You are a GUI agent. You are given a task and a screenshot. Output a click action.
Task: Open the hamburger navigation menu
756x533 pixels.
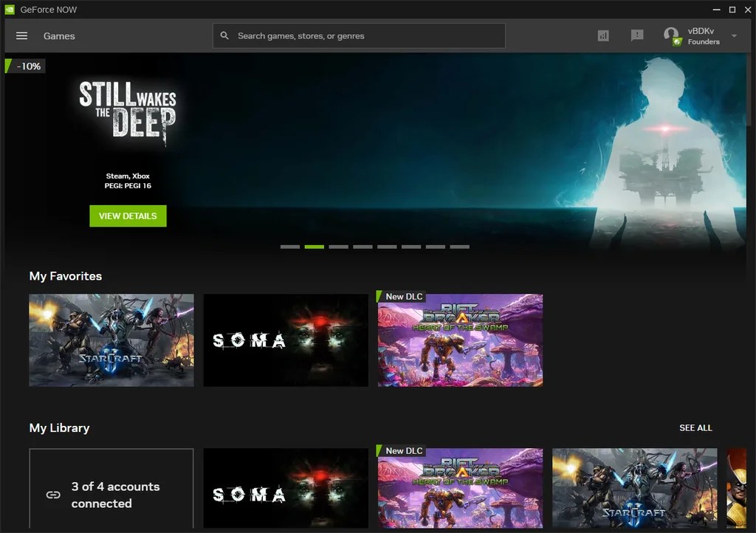21,36
